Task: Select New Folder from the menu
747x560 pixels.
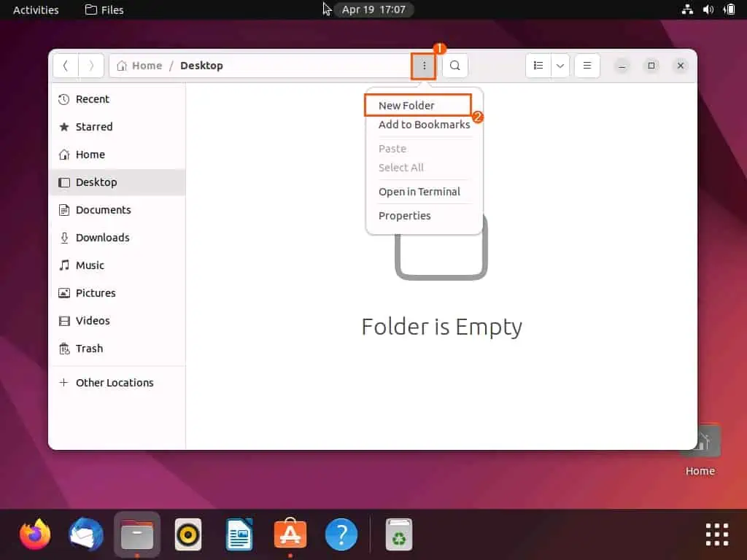Action: point(407,106)
